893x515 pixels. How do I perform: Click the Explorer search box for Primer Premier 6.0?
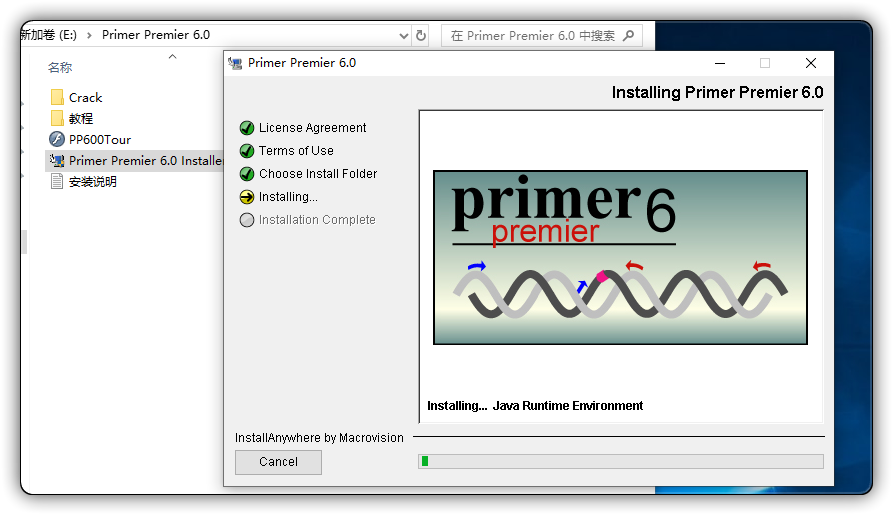click(542, 35)
